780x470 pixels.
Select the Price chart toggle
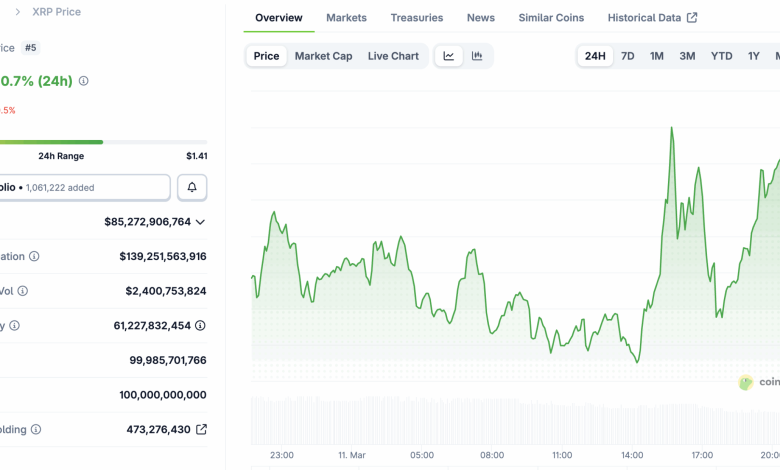pos(266,56)
